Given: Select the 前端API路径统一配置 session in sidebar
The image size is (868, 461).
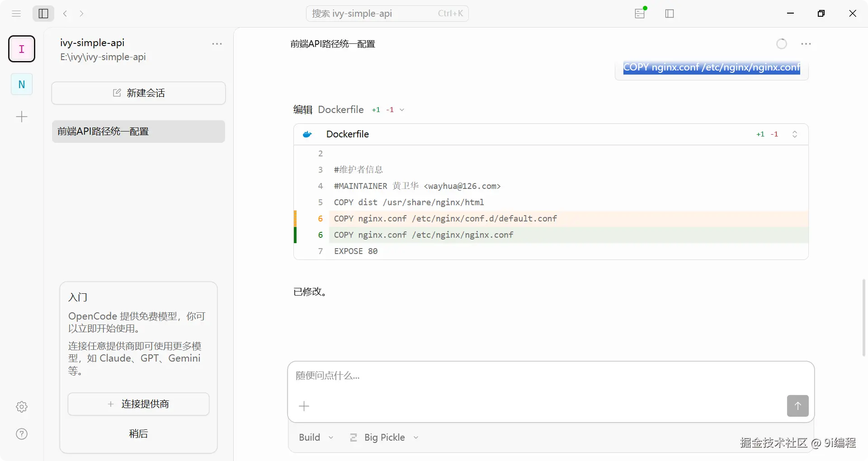Looking at the screenshot, I should pyautogui.click(x=138, y=132).
